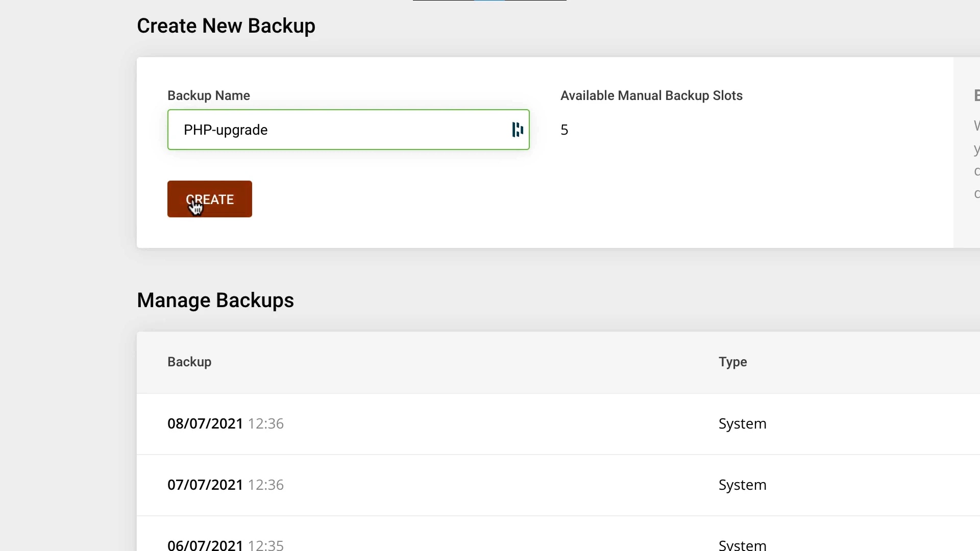This screenshot has width=980, height=551.
Task: Click the Manage Backups heading
Action: 215,300
